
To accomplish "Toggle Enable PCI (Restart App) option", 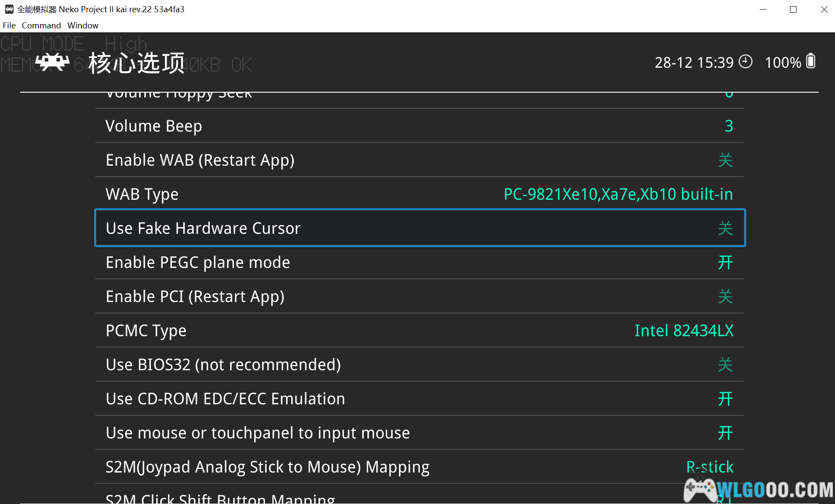I will tap(419, 296).
